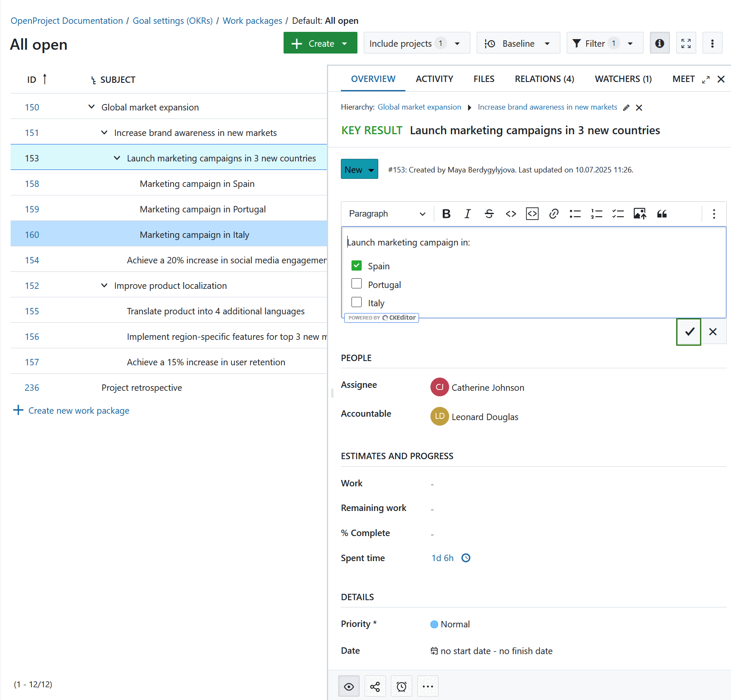This screenshot has width=731, height=700.
Task: Collapse the Improve product localization row
Action: click(x=104, y=285)
